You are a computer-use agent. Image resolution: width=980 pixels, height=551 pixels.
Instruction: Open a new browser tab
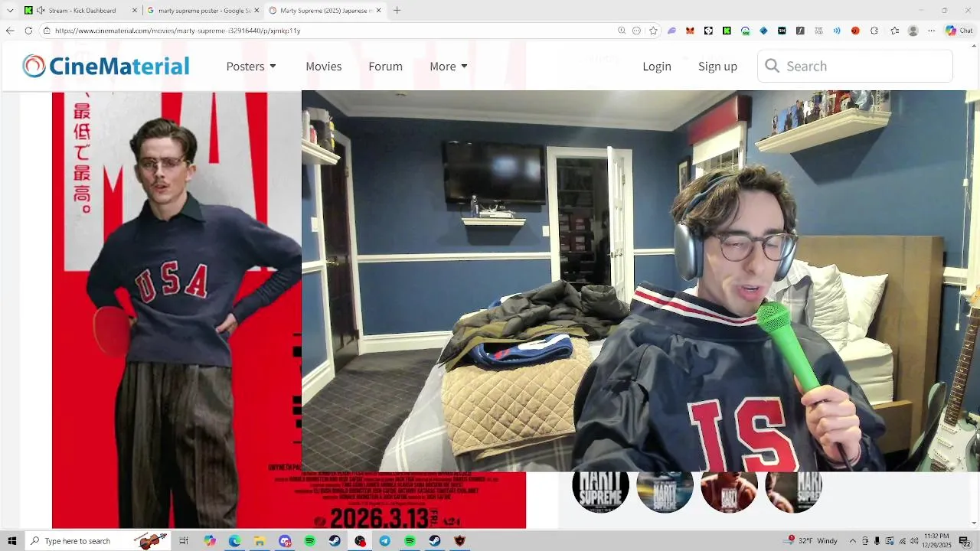(x=397, y=11)
